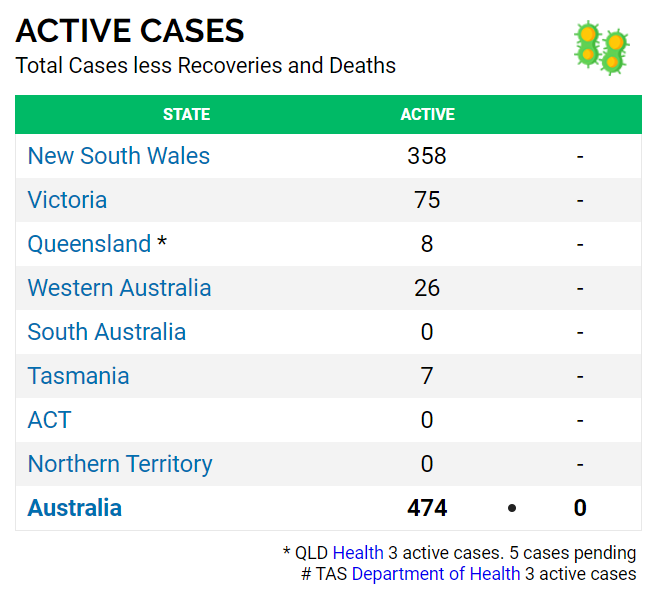
Task: Click the 358 active cases value
Action: 427,156
